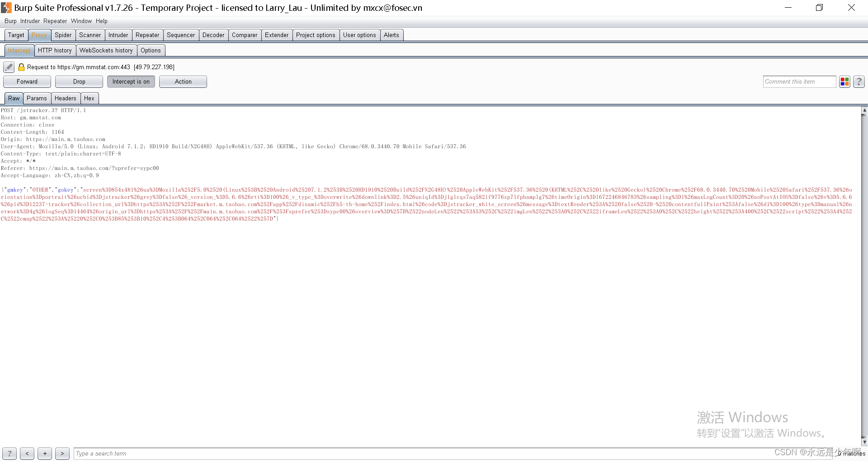The width and height of the screenshot is (868, 461).
Task: Toggle the Intercept is on button
Action: [131, 82]
